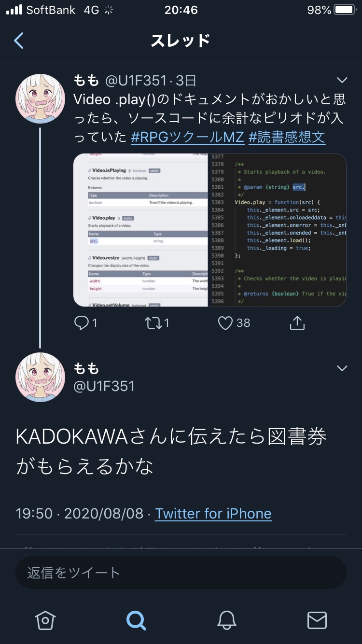Open the #読書感想文 hashtag
Screen dimensions: 362x644
(x=287, y=137)
